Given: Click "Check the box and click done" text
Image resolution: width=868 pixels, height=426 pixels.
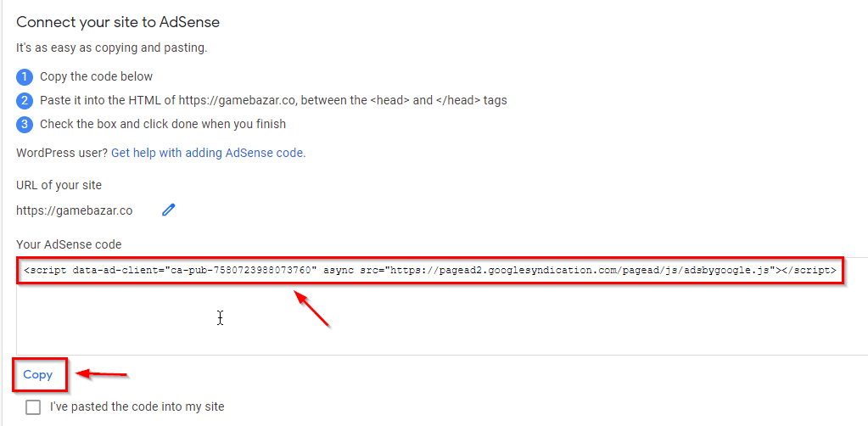Looking at the screenshot, I should tap(163, 124).
